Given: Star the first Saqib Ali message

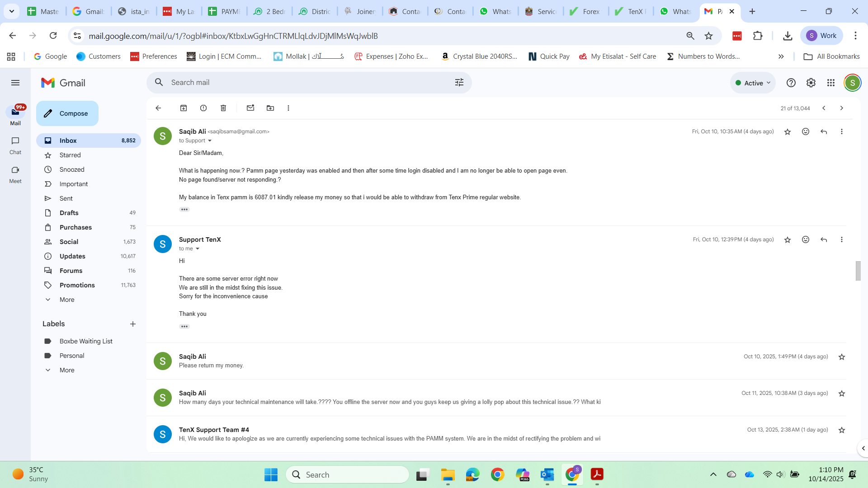Looking at the screenshot, I should click(x=788, y=132).
